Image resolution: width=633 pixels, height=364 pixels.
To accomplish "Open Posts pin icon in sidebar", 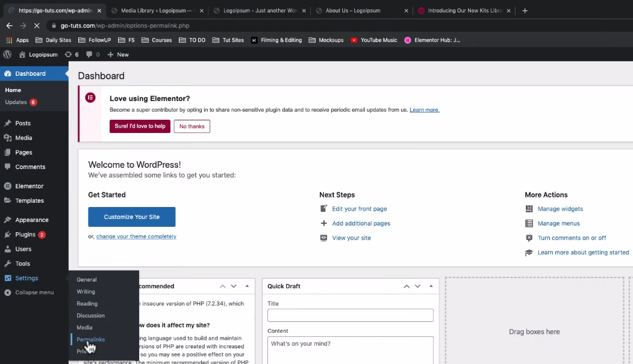I will pos(8,123).
